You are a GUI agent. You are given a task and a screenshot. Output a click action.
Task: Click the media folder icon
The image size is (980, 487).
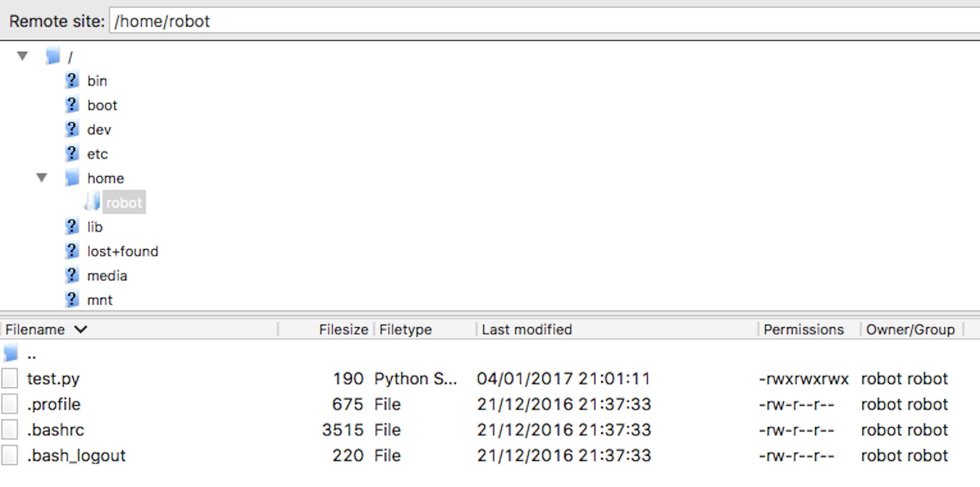tap(71, 275)
